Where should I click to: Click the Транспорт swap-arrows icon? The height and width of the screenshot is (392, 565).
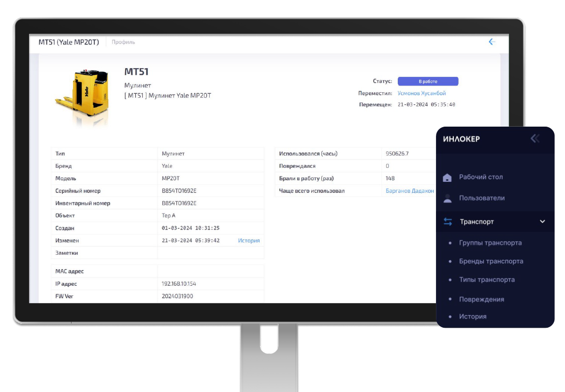tap(448, 221)
